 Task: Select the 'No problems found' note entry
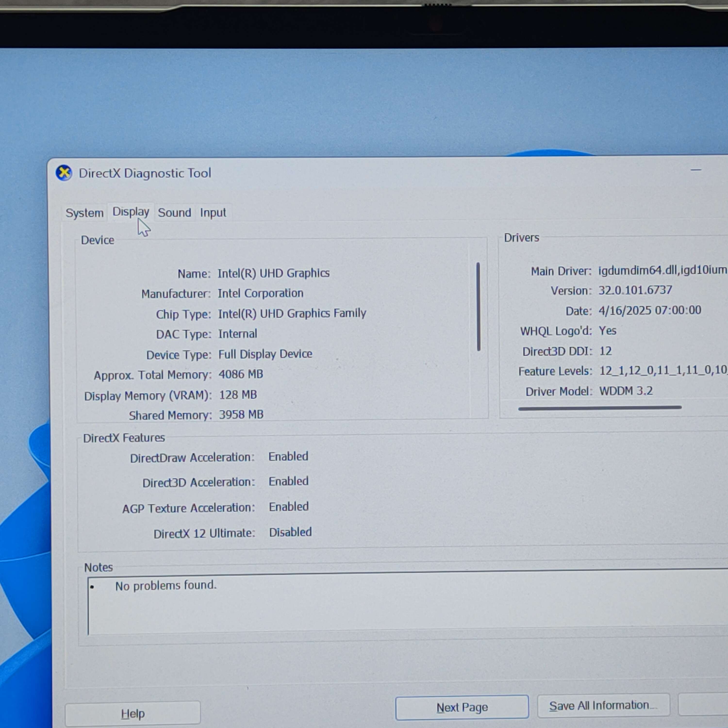166,585
